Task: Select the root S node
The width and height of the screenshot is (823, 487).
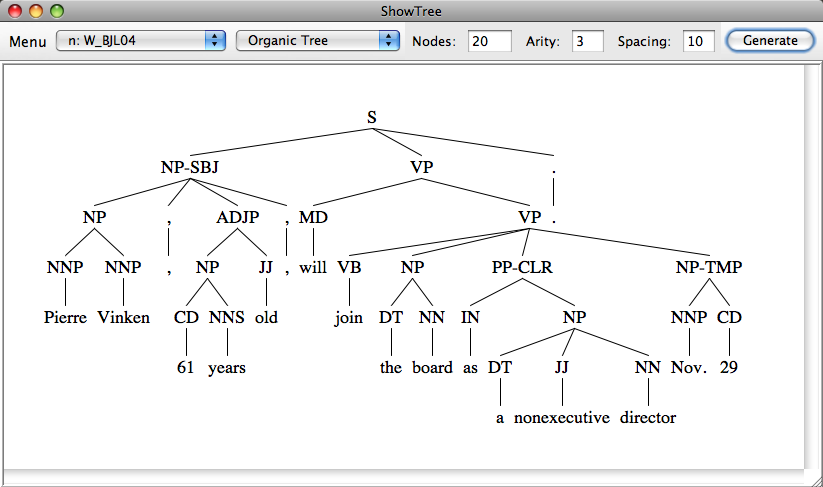Action: coord(372,117)
